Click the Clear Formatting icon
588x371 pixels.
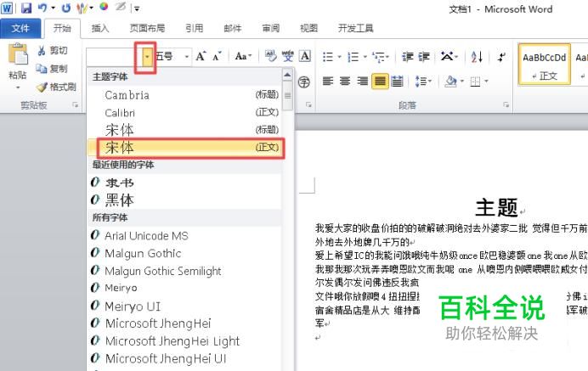tap(271, 57)
